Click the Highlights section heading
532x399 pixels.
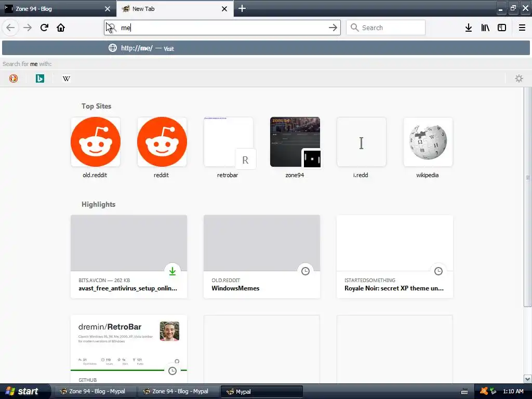point(98,204)
